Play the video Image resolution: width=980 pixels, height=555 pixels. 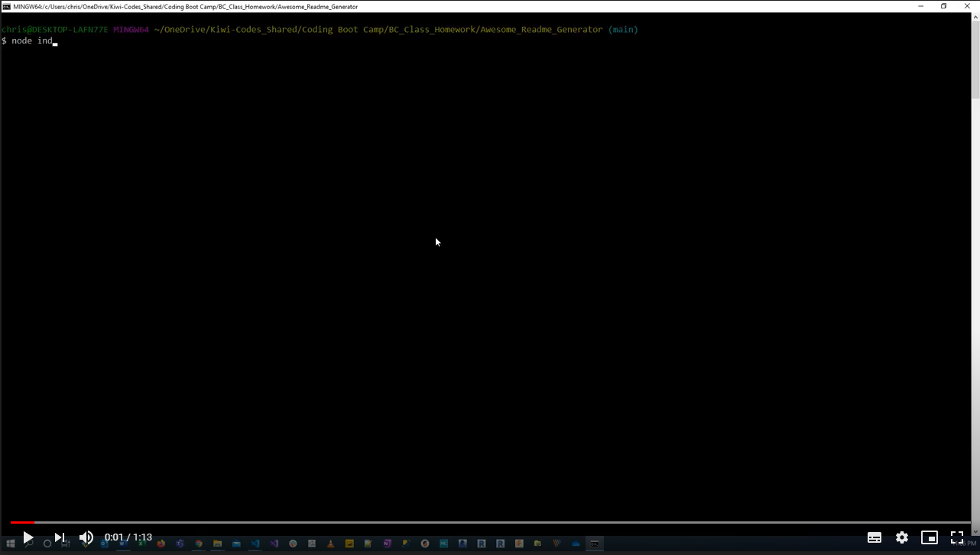(x=28, y=537)
